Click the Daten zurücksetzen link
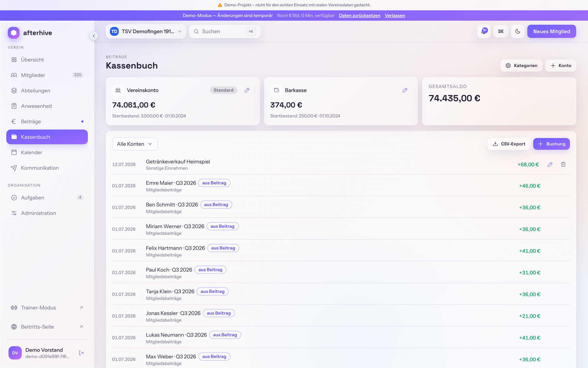 (359, 15)
